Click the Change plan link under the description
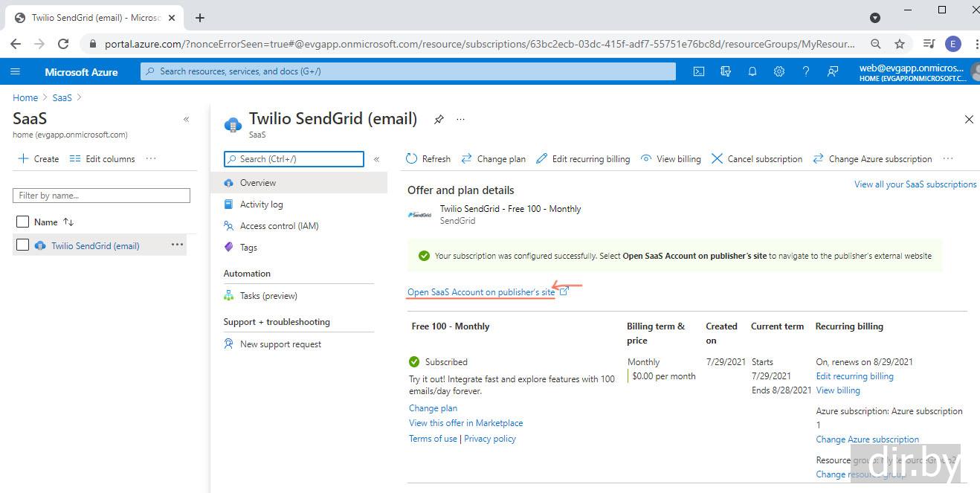980x493 pixels. (433, 408)
